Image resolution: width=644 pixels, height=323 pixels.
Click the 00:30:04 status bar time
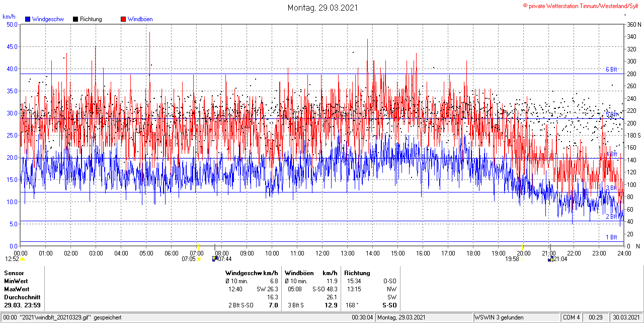[x=362, y=317]
